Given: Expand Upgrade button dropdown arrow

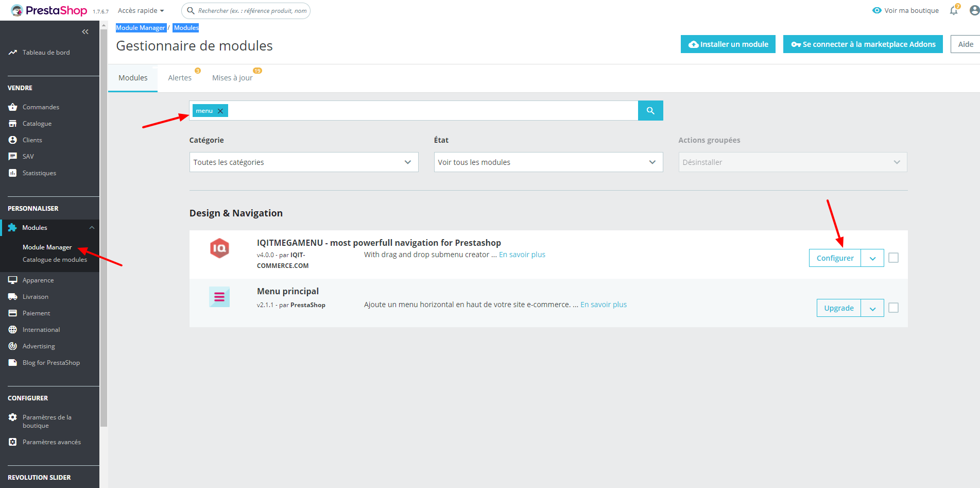Looking at the screenshot, I should pos(872,308).
